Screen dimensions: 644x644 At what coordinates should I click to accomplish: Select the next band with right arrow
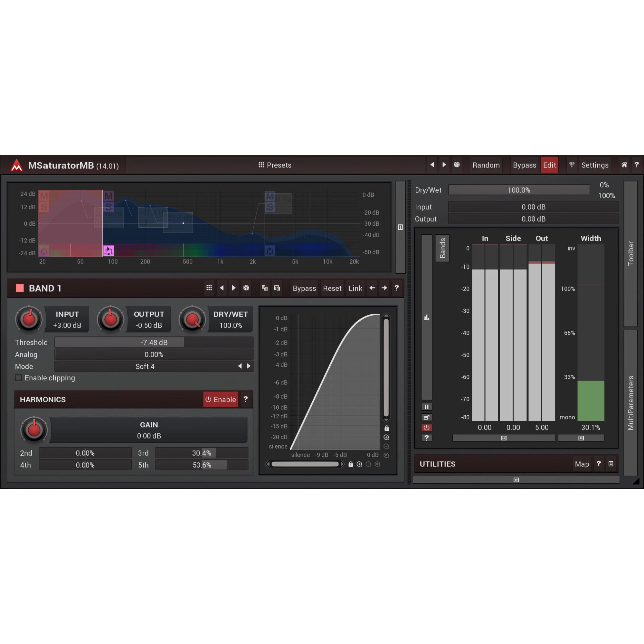[x=384, y=288]
